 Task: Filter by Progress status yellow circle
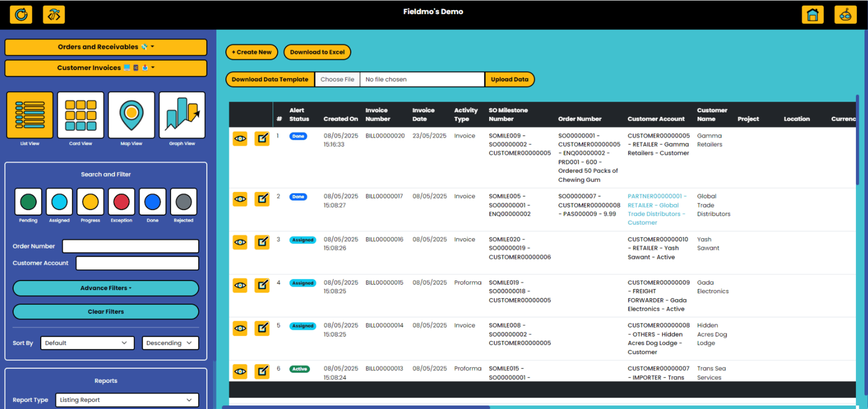pyautogui.click(x=91, y=201)
